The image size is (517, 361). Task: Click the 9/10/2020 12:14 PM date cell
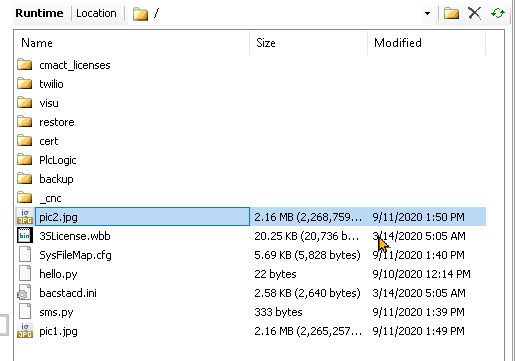coord(421,274)
